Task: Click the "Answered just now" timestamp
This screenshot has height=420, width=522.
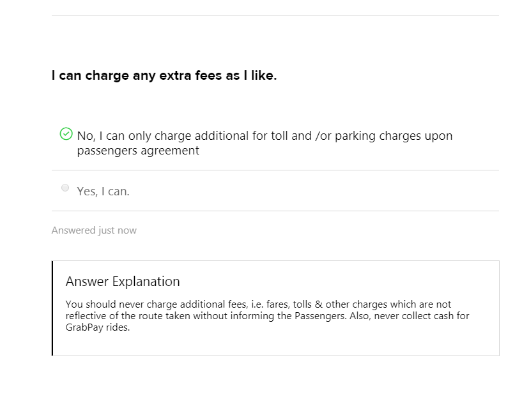Action: [x=94, y=230]
